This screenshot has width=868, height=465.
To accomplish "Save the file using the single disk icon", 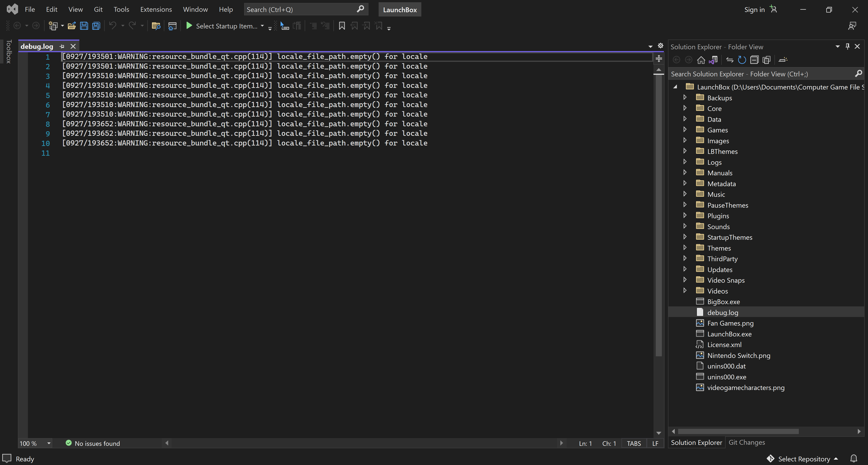I will tap(84, 26).
